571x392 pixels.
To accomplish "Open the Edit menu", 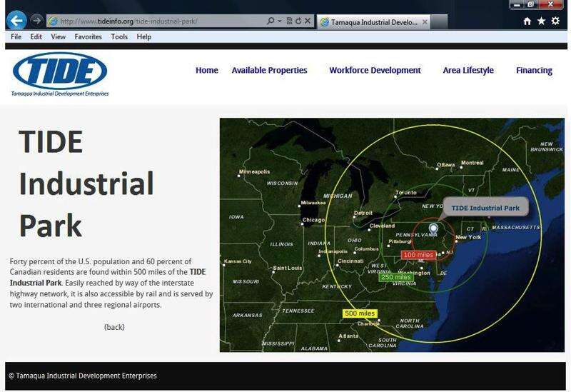I will (x=36, y=37).
